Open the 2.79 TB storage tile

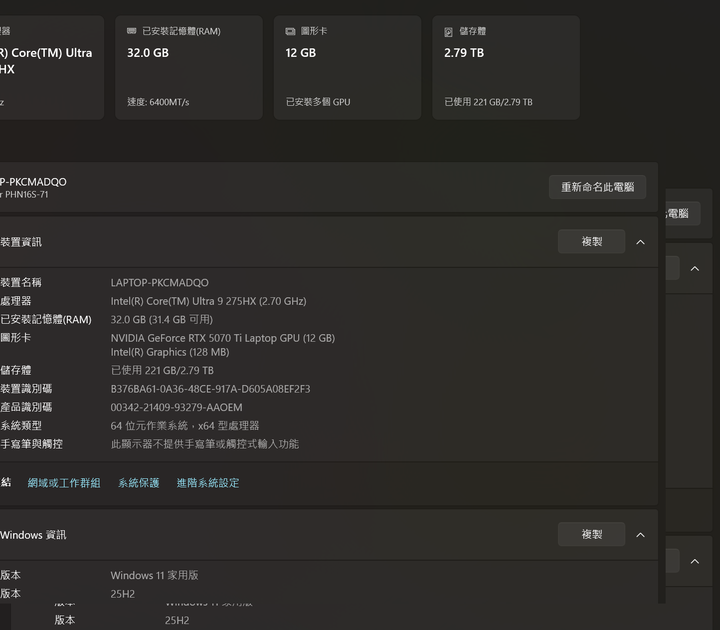(506, 68)
